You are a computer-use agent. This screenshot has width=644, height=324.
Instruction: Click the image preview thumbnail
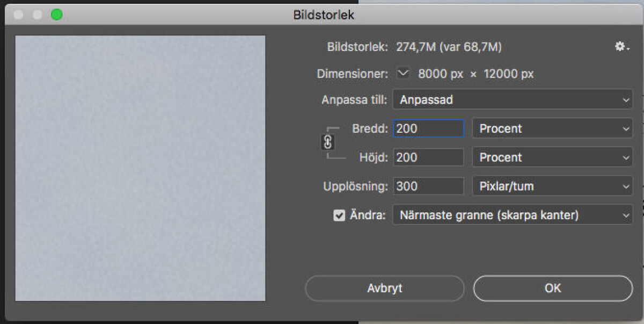tap(140, 168)
